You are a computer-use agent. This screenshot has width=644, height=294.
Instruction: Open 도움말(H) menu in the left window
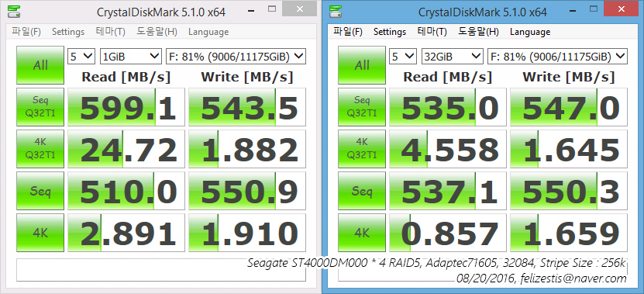pyautogui.click(x=157, y=32)
